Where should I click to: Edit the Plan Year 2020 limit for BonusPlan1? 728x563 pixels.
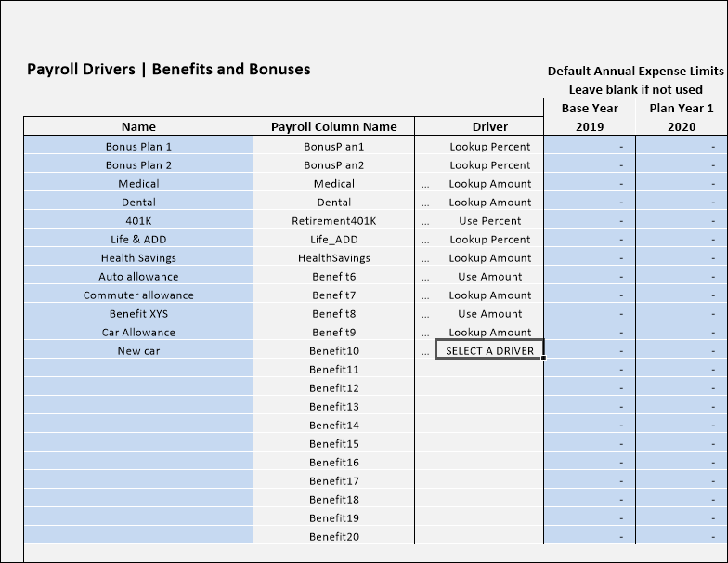pos(682,145)
